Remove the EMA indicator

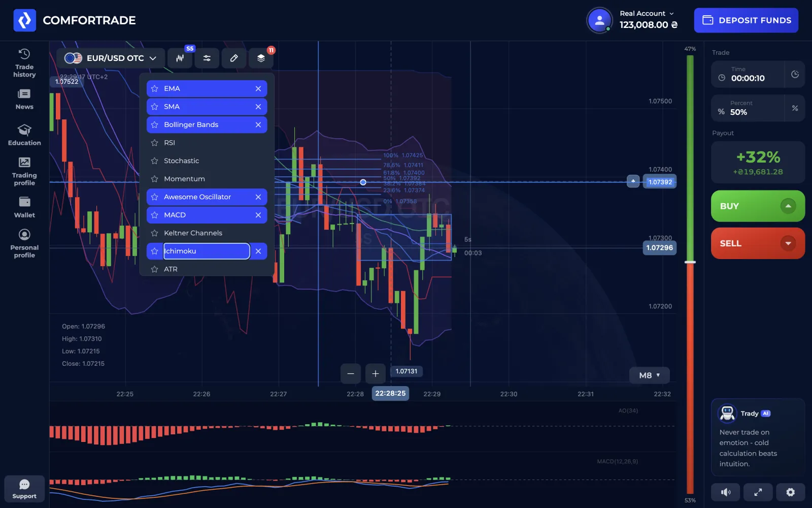[258, 88]
